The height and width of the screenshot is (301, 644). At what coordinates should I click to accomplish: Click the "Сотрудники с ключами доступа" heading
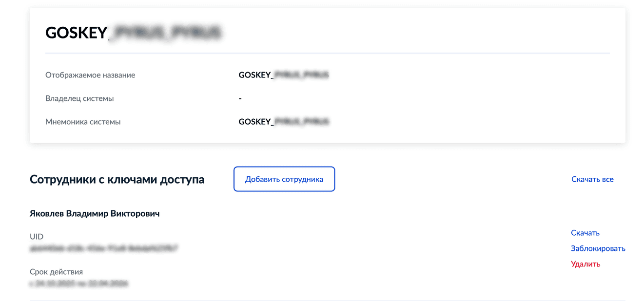point(117,179)
